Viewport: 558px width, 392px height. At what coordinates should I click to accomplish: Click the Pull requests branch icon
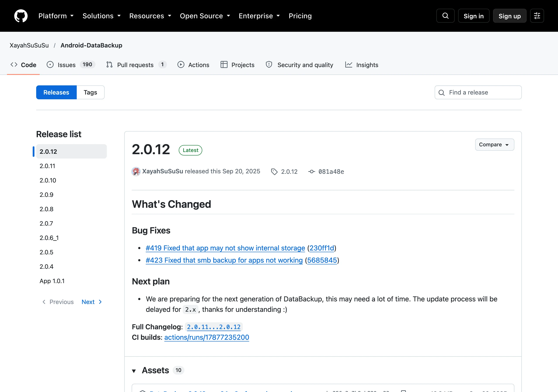pos(109,65)
